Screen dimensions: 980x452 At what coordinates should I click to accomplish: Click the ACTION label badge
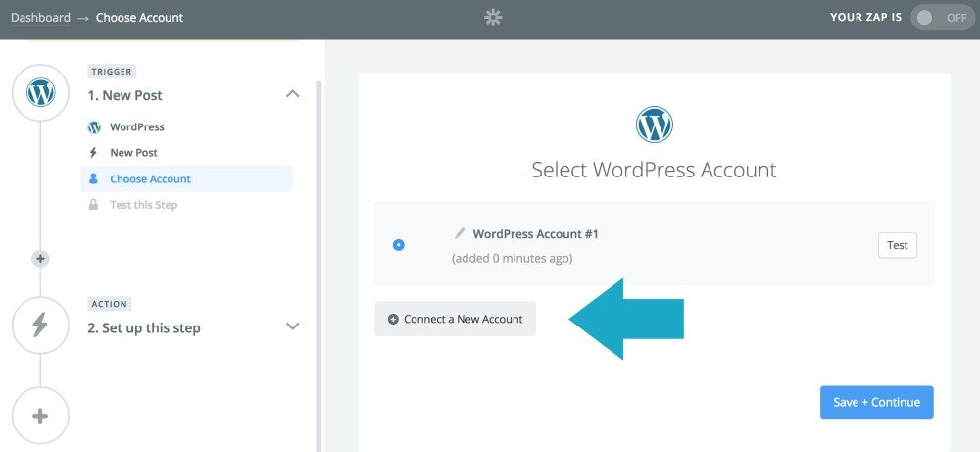[x=110, y=304]
